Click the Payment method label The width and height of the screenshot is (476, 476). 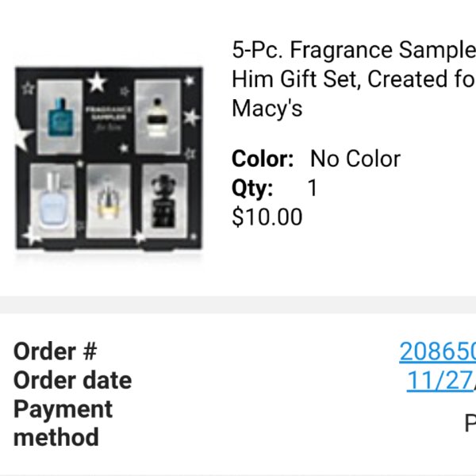point(63,423)
